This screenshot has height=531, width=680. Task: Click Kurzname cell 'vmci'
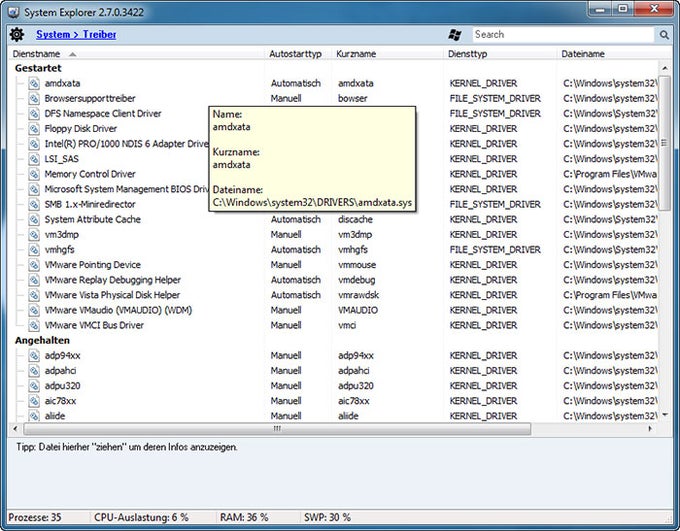pyautogui.click(x=347, y=325)
